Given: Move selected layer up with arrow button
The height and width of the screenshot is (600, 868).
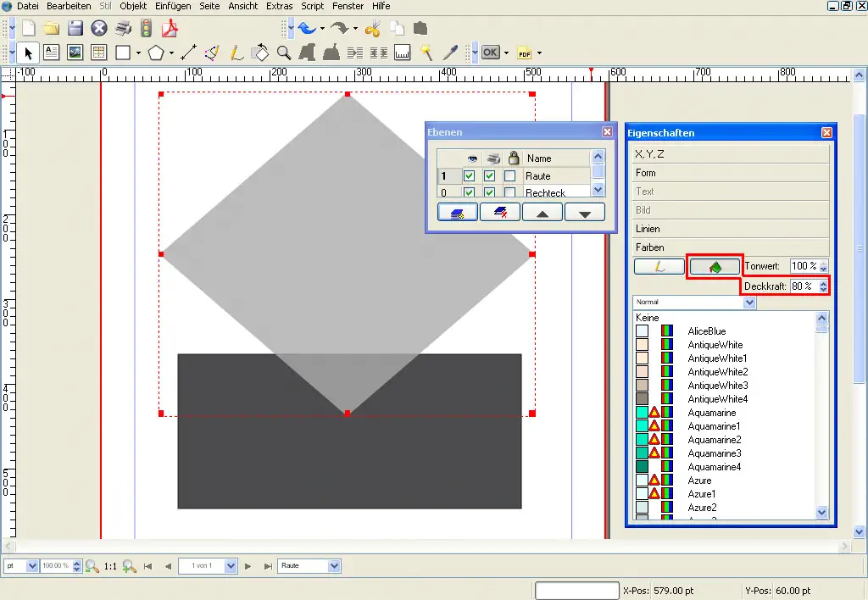Looking at the screenshot, I should tap(542, 212).
